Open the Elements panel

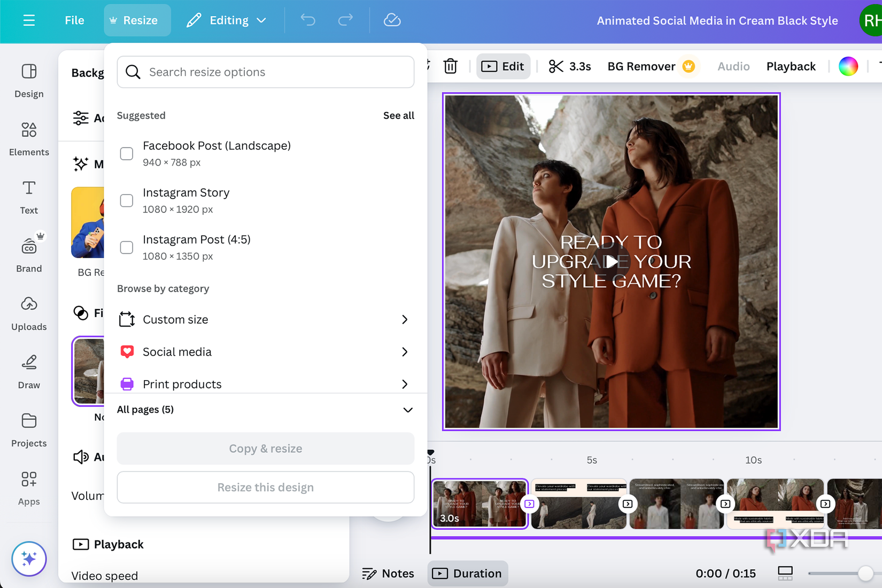coord(28,138)
